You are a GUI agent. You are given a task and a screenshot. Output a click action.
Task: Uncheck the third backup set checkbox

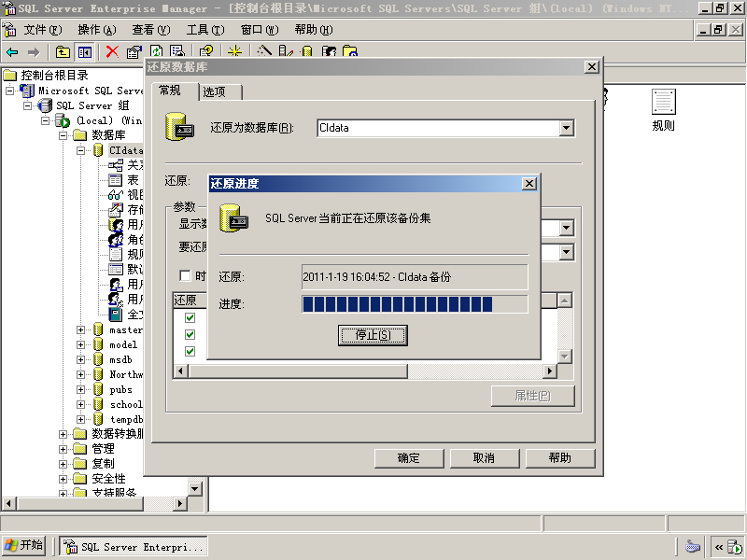point(190,351)
